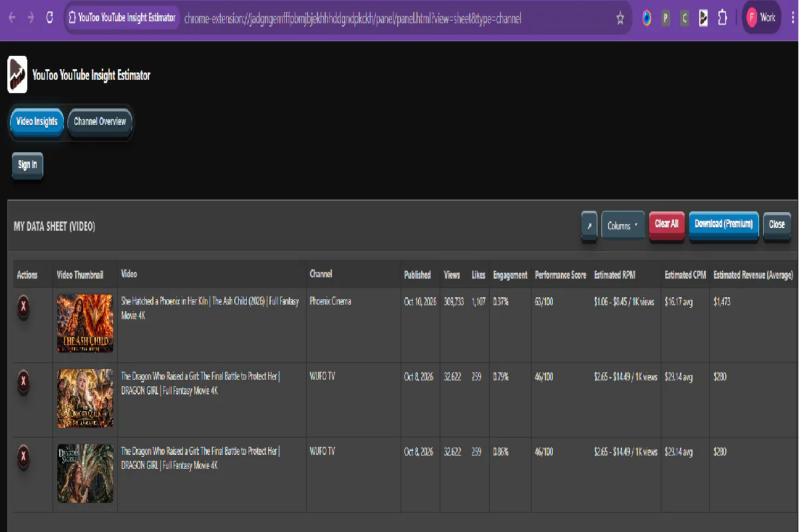Click '$1.06 - $8.45 / 1K views' cell

[624, 302]
